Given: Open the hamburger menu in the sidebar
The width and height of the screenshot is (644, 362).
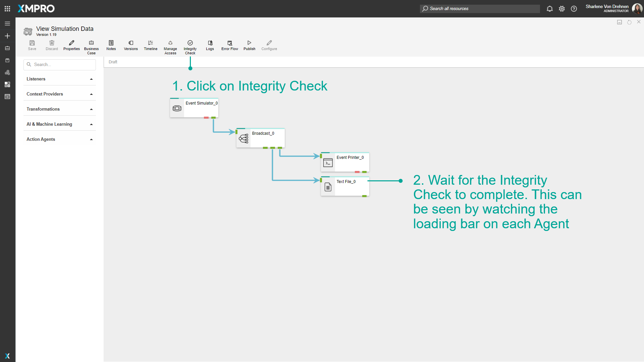Looking at the screenshot, I should 7,23.
